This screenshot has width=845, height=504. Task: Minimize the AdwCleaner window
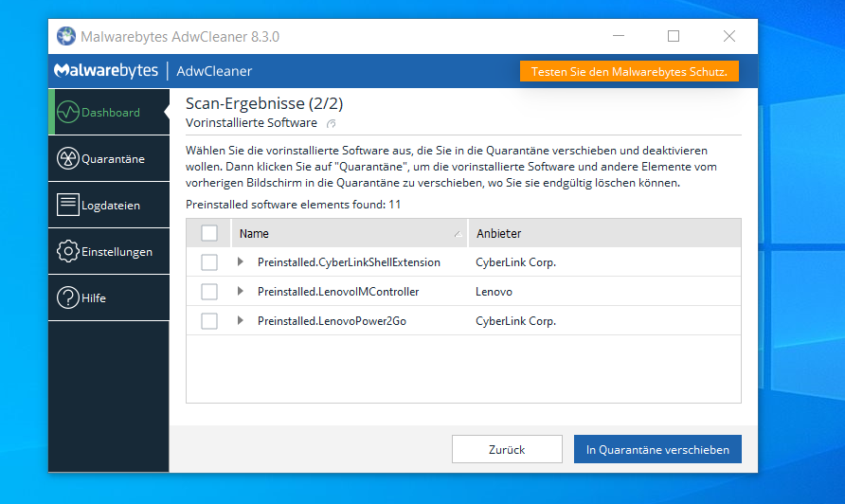coord(619,36)
